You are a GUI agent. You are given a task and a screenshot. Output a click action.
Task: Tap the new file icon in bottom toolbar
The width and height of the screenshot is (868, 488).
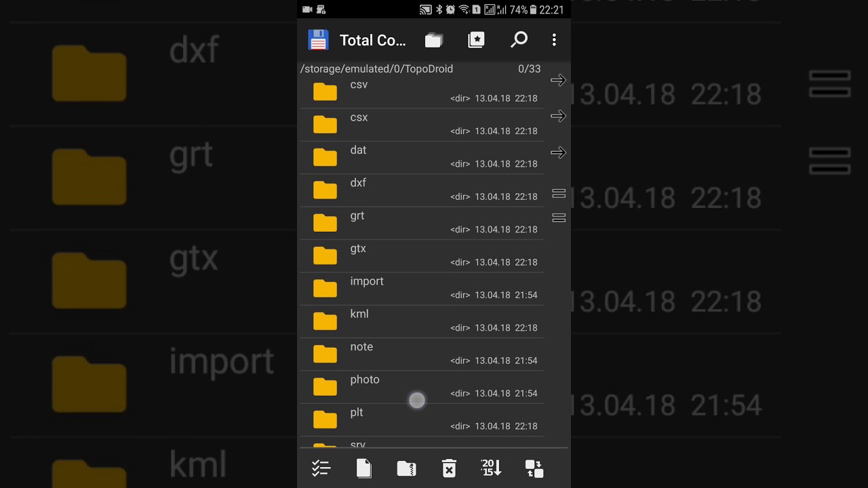364,468
